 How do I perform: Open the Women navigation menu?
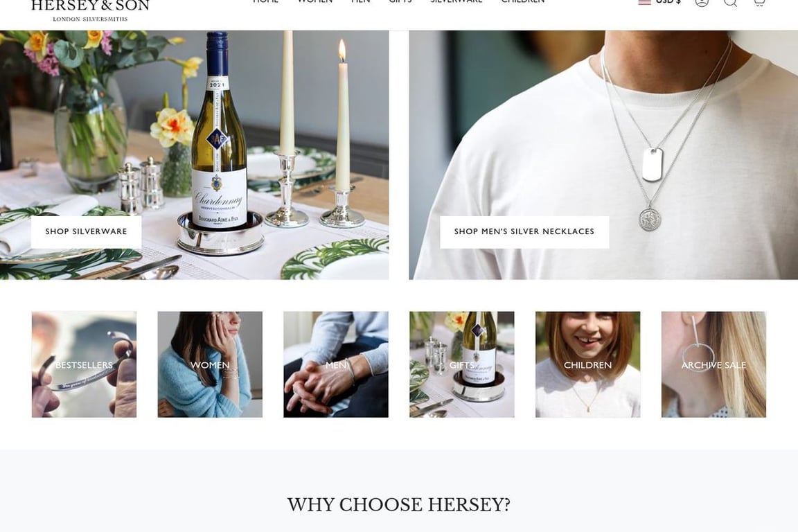[x=315, y=1]
